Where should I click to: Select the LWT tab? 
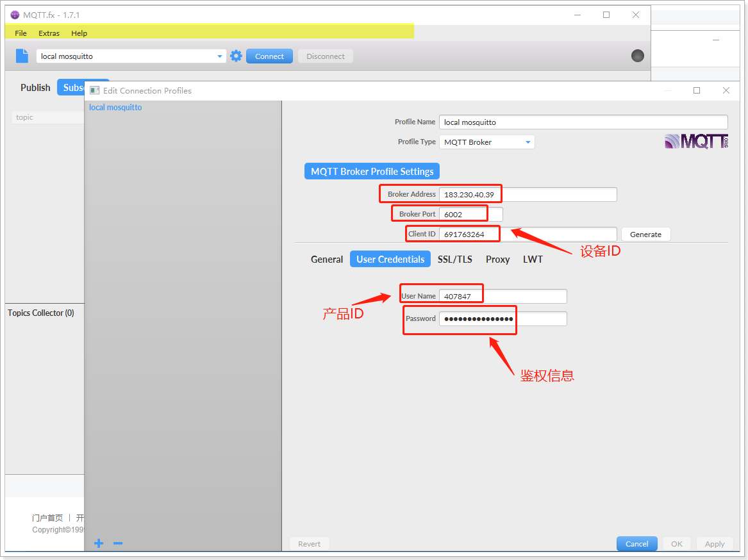(533, 259)
